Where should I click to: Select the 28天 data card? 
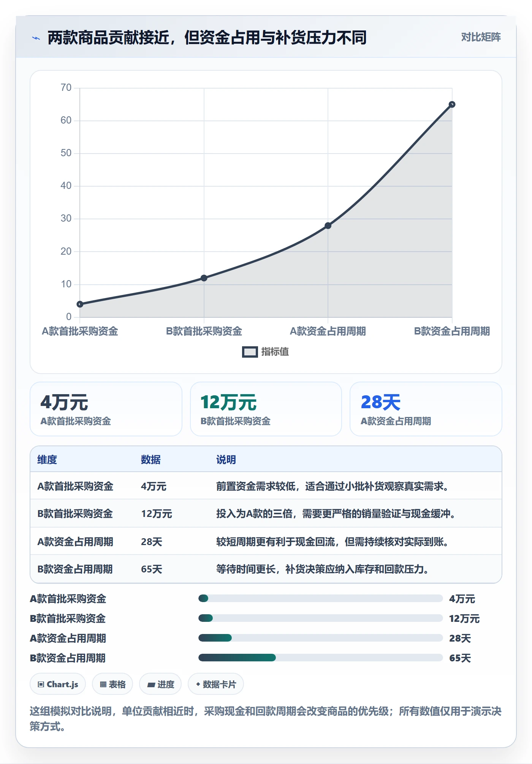426,409
